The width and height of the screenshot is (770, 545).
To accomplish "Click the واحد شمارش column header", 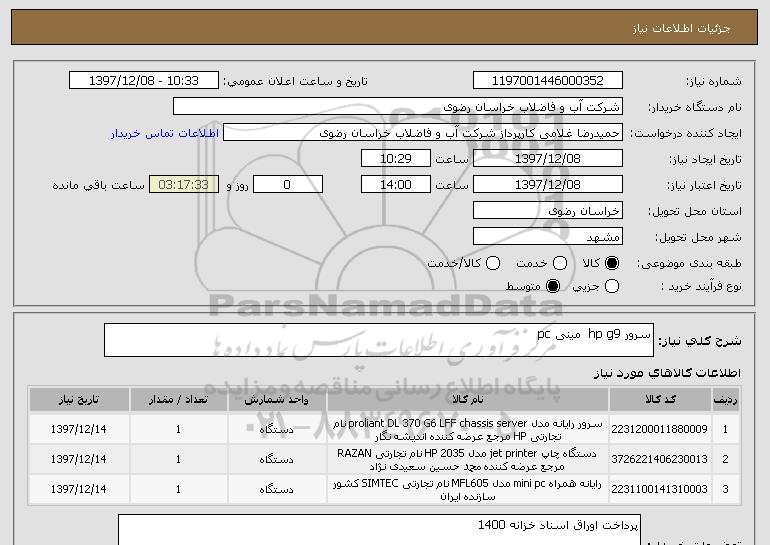I will (x=276, y=400).
